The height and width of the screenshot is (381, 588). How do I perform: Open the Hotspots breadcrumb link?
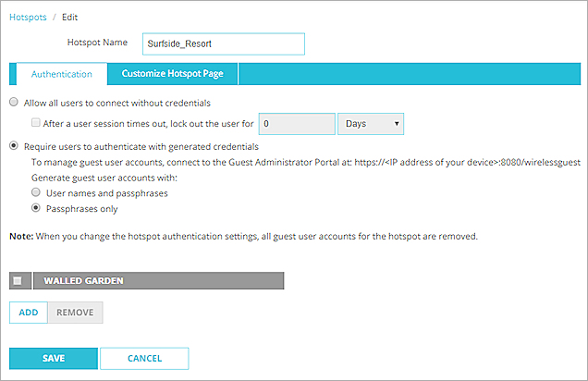[28, 18]
